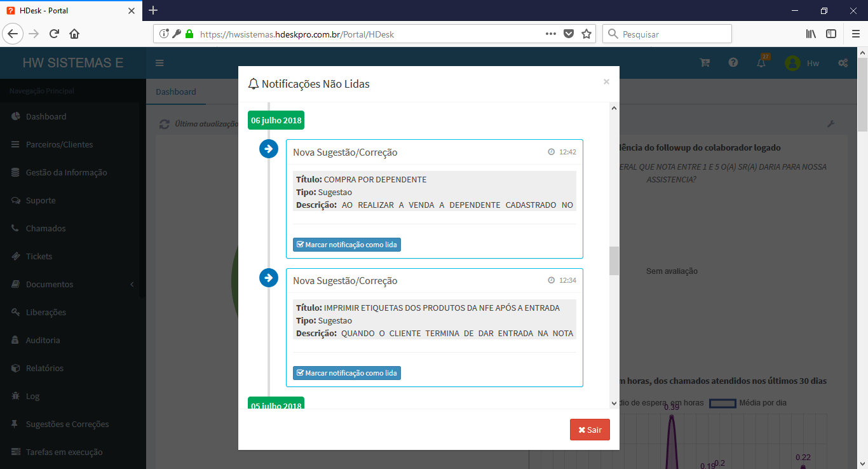Go back with browser back arrow
Image resolution: width=868 pixels, height=469 pixels.
tap(13, 34)
